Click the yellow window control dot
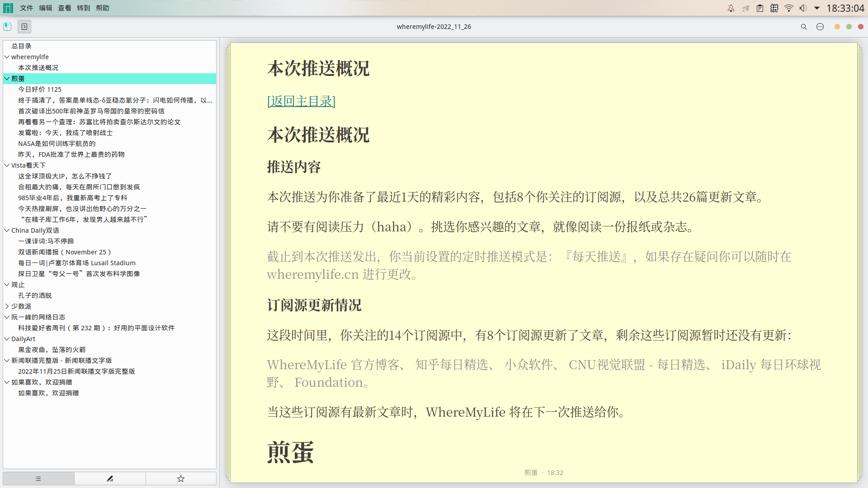The height and width of the screenshot is (488, 868). pos(837,27)
